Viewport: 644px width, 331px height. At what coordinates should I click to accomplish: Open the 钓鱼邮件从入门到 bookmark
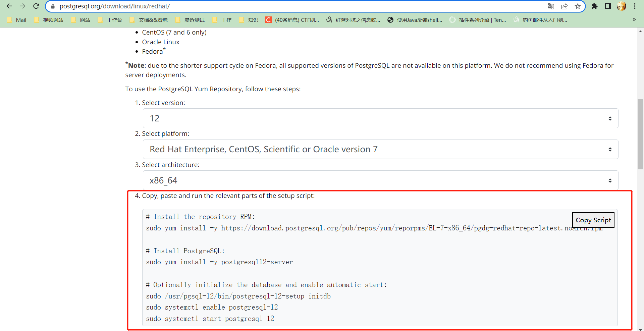(x=540, y=20)
